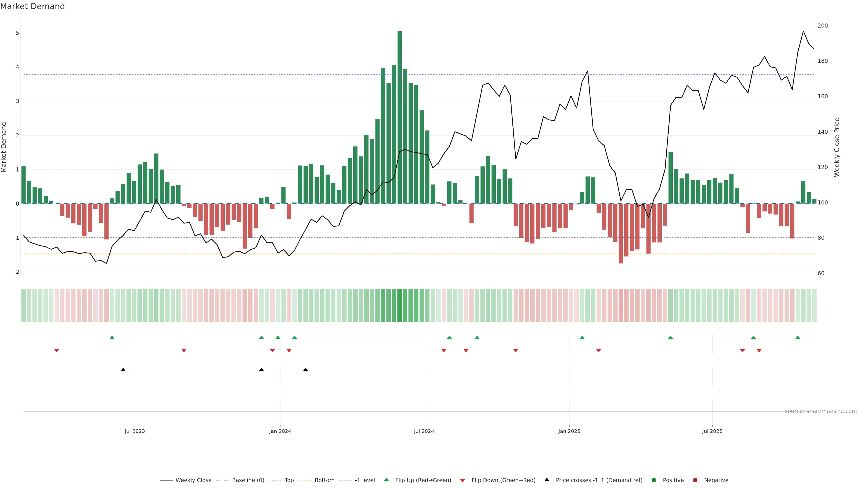This screenshot has width=868, height=488.
Task: Select the first green flip-up marker before Jul 2023
Action: [112, 338]
